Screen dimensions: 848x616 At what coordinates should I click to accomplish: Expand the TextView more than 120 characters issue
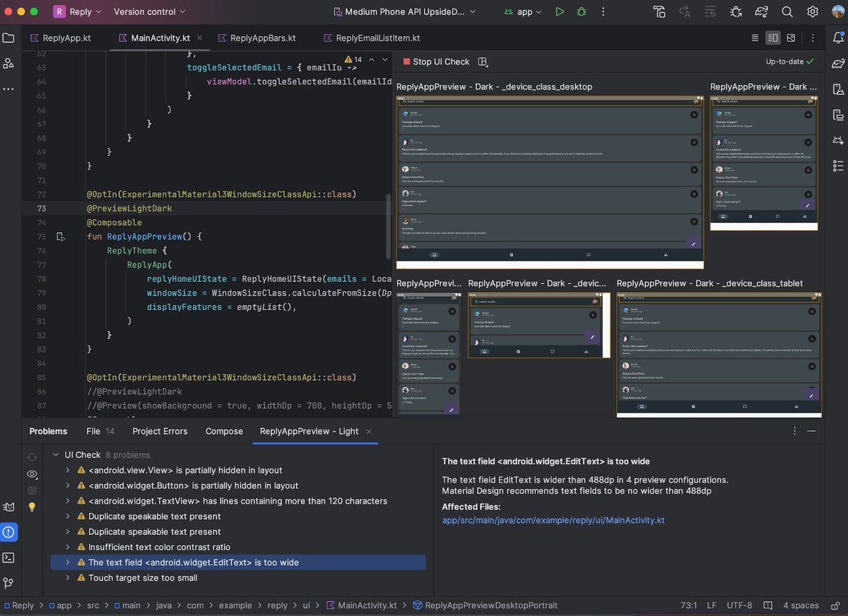(x=68, y=501)
